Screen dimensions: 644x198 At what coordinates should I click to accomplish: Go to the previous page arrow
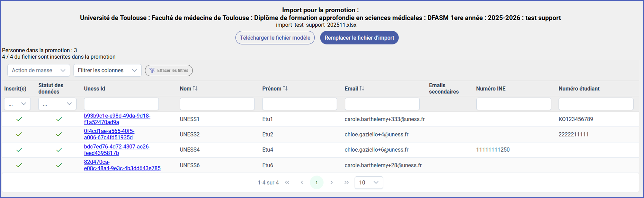(x=302, y=183)
